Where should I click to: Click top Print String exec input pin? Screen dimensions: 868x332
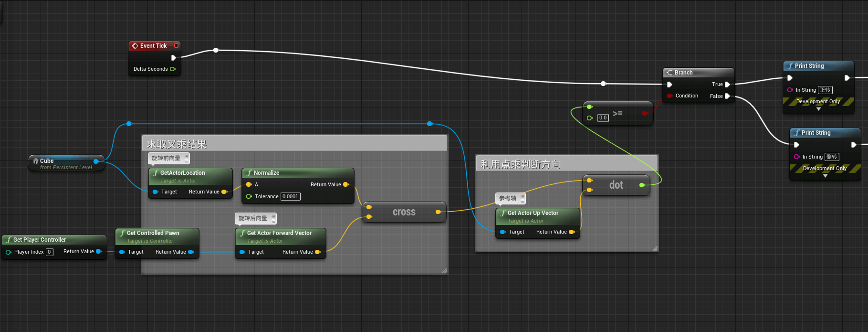[x=790, y=77]
